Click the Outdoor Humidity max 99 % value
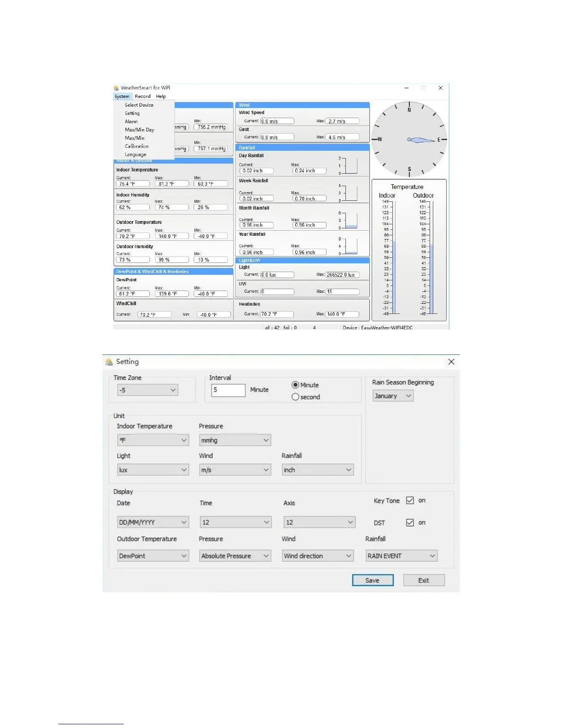 [x=172, y=260]
